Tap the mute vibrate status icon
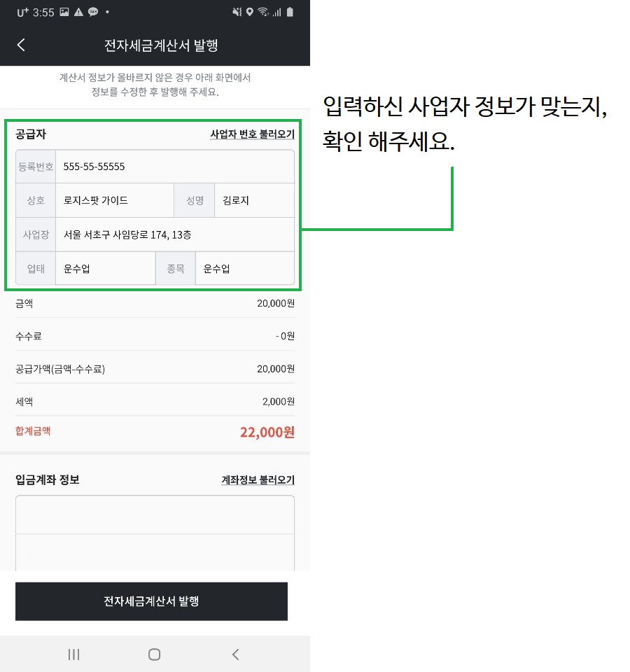The image size is (630, 672). (x=237, y=12)
